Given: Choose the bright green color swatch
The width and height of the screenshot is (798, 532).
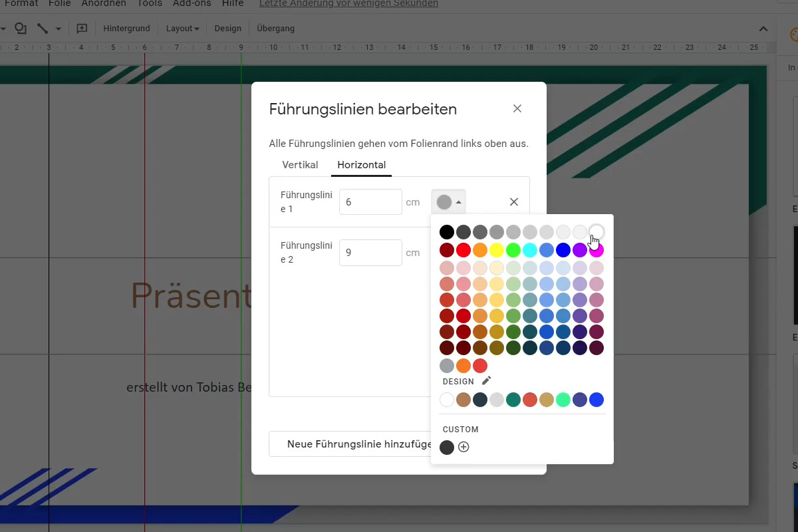Looking at the screenshot, I should pos(513,250).
